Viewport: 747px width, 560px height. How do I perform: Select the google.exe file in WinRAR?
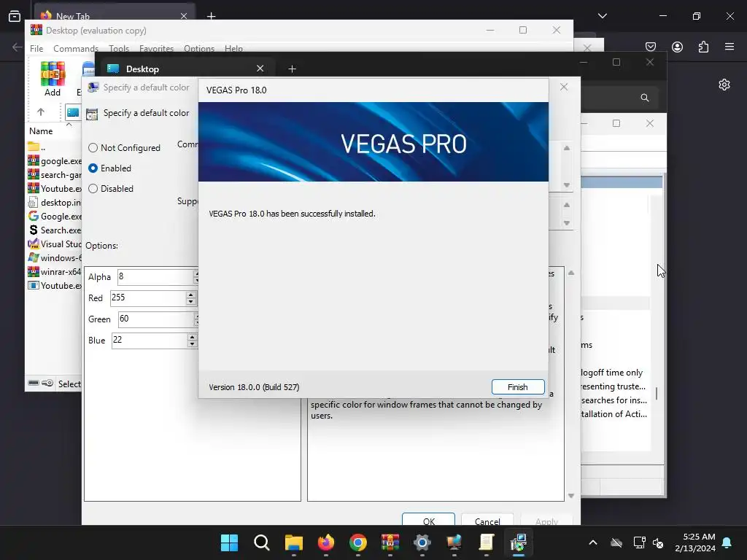pyautogui.click(x=54, y=161)
